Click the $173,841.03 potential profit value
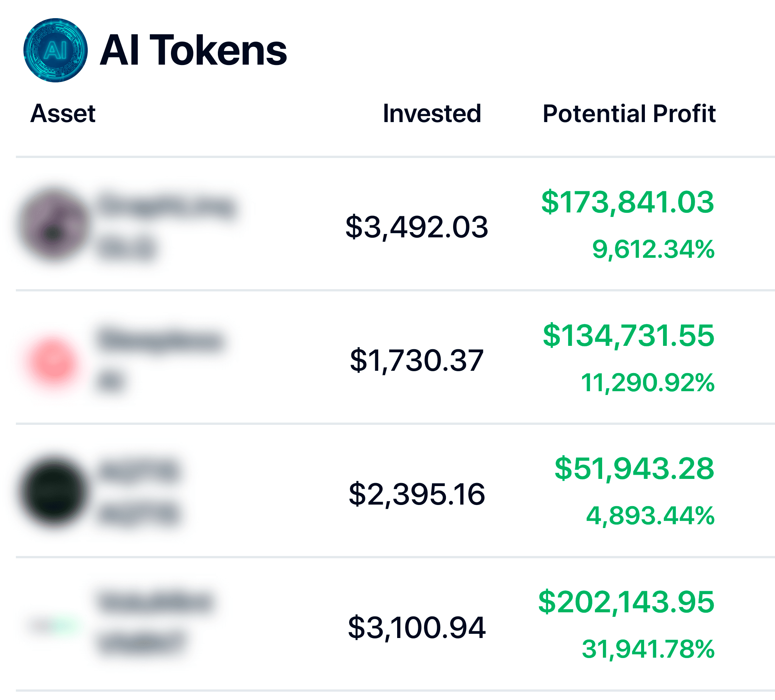 [627, 202]
